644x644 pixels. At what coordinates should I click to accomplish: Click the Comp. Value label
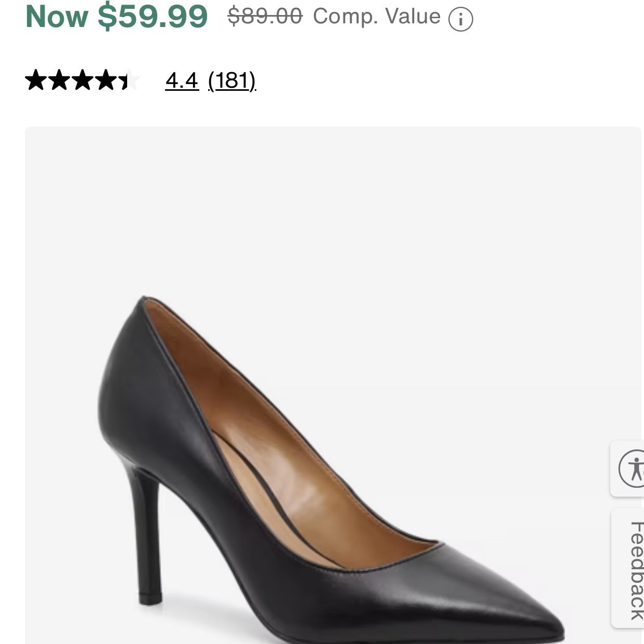(x=377, y=16)
